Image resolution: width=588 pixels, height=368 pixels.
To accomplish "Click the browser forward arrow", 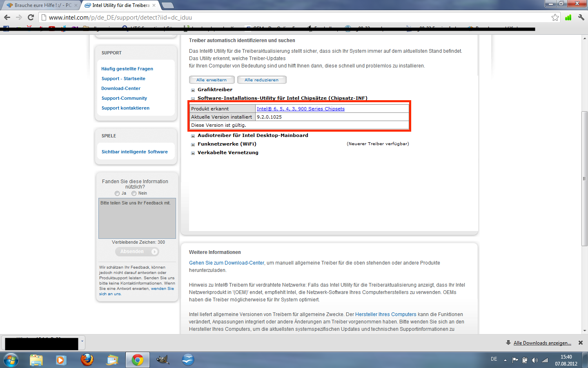I will point(19,17).
